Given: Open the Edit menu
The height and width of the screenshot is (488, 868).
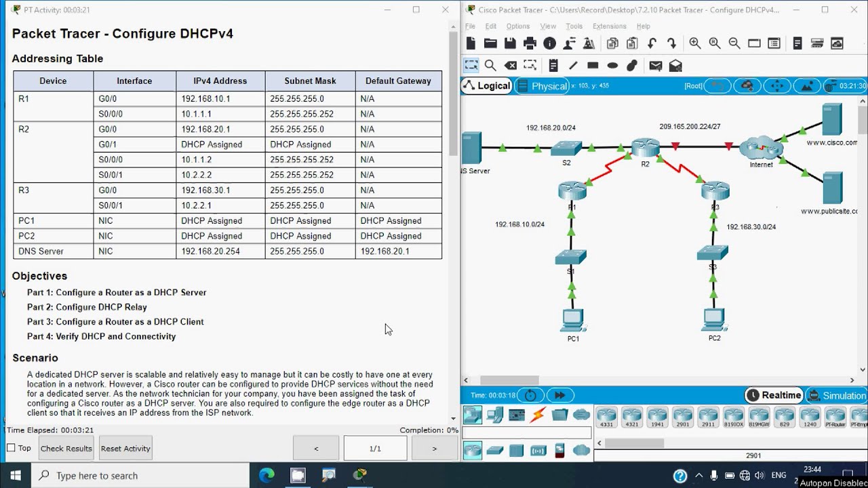Looking at the screenshot, I should tap(491, 26).
